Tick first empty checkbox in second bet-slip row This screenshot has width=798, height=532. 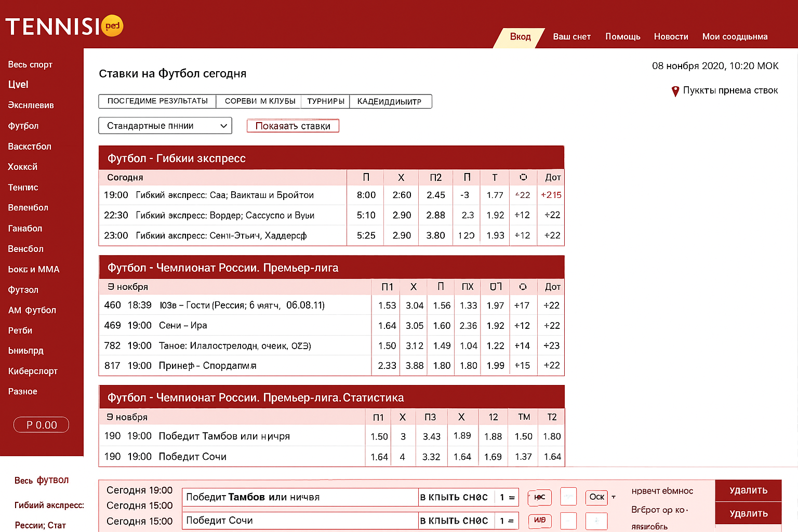point(568,520)
